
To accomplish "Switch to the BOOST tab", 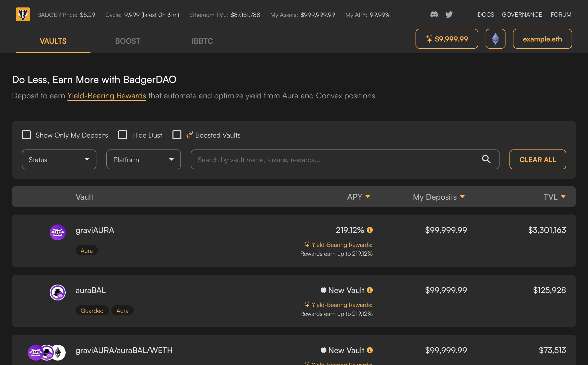I will coord(127,41).
